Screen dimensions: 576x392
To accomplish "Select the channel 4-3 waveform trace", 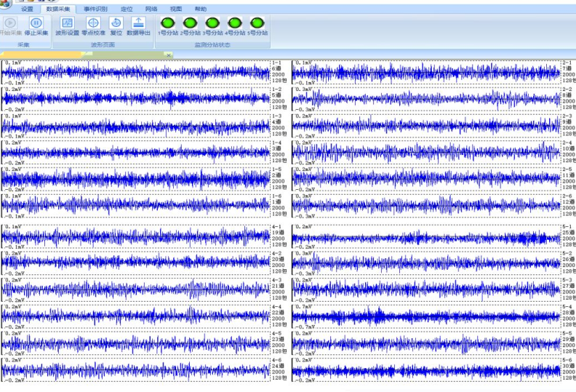I will pos(136,290).
